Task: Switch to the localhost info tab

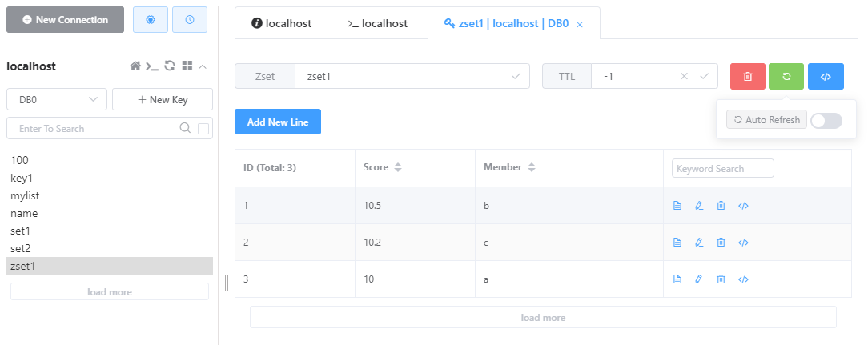Action: [282, 23]
